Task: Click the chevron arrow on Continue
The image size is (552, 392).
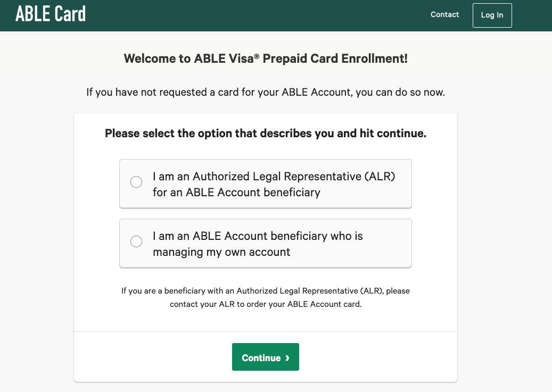Action: (287, 358)
